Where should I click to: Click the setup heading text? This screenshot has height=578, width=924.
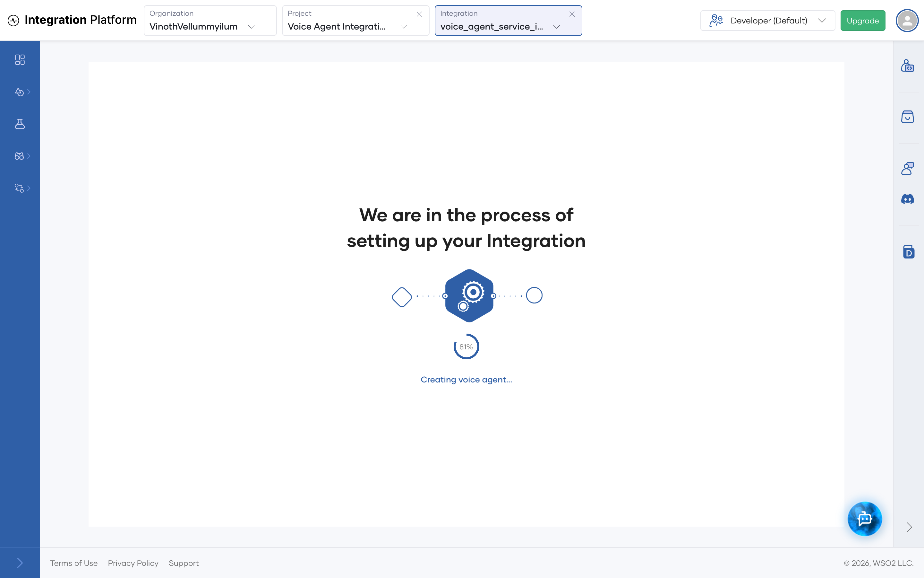tap(466, 228)
